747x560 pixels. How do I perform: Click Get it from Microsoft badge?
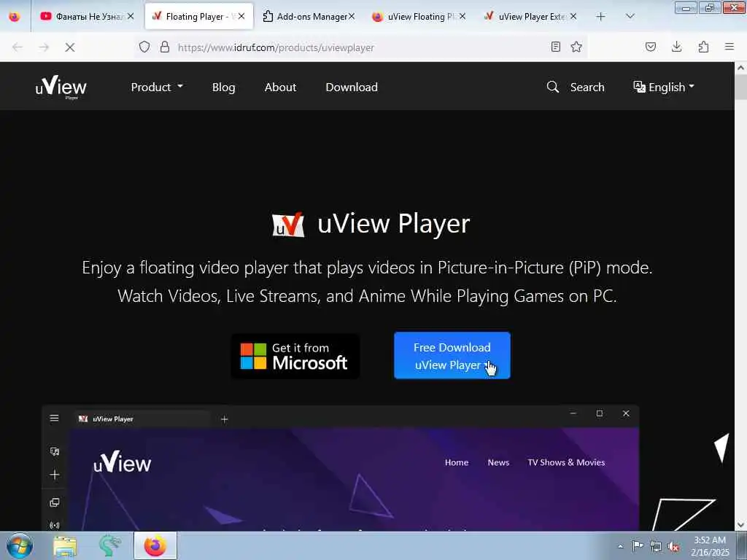point(295,356)
